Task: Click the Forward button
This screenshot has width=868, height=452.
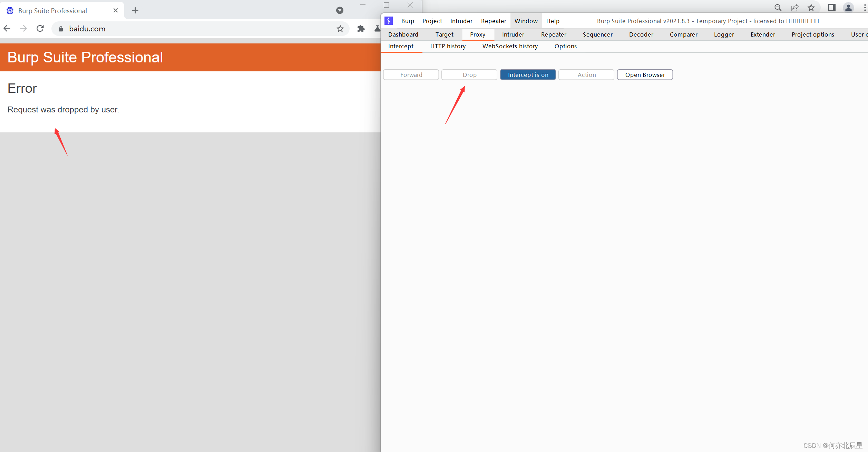Action: point(411,75)
